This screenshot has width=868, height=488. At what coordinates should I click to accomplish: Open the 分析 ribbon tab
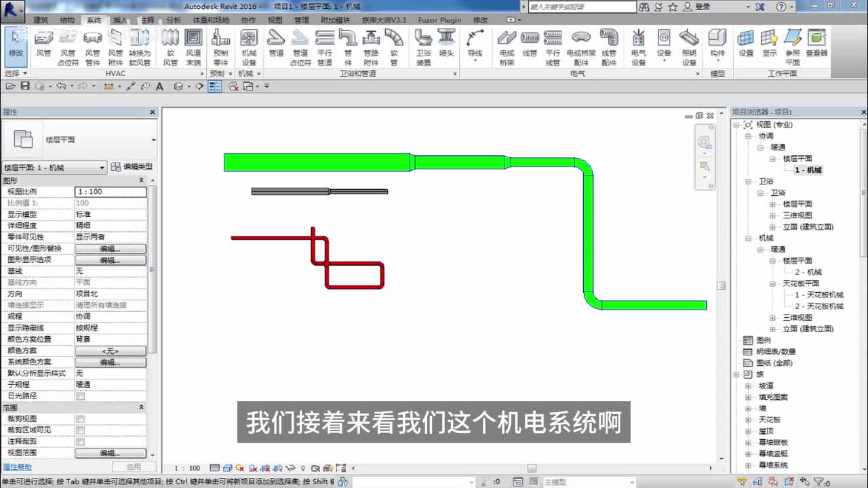point(174,20)
